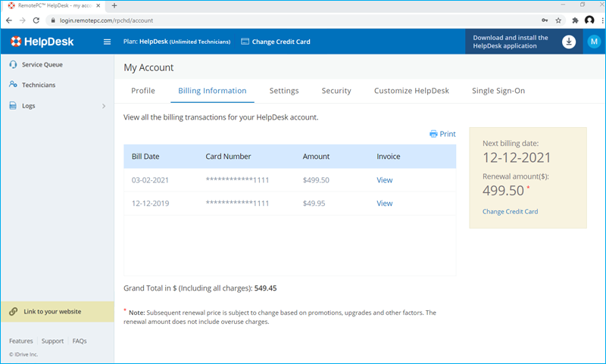Click the download HelpDesk application icon

[x=569, y=42]
